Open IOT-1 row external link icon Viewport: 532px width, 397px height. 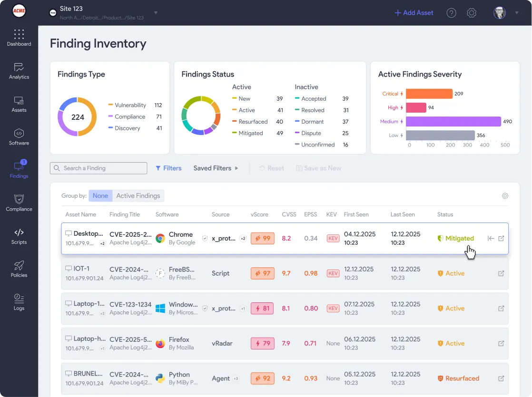[x=501, y=273]
